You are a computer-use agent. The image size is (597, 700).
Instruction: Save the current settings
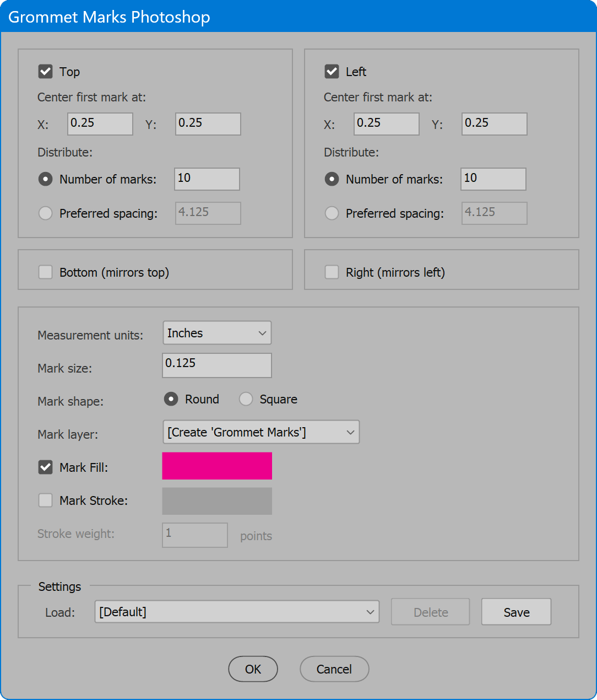(516, 612)
